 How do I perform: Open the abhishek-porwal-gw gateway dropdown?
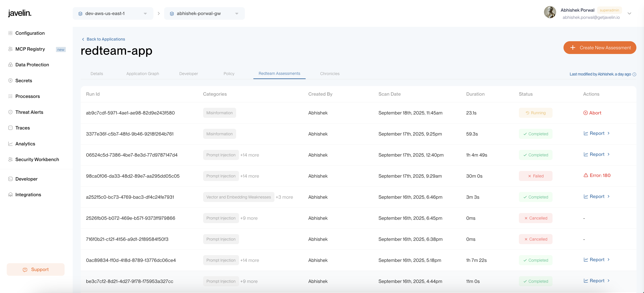click(x=204, y=13)
